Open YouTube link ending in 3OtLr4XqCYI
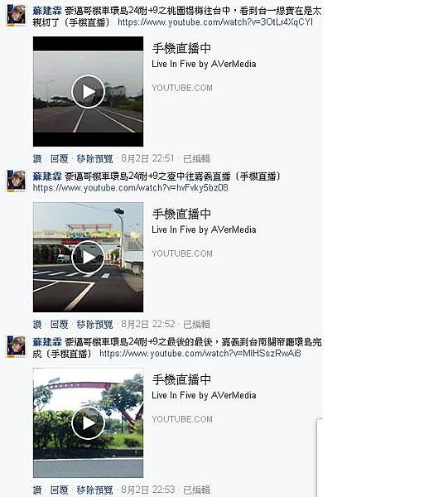The image size is (448, 497). [x=215, y=22]
